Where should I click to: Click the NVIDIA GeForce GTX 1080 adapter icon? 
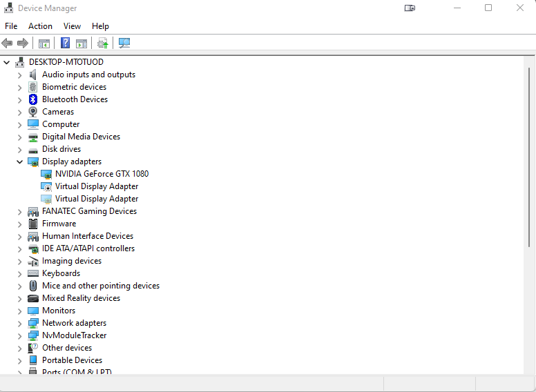(46, 174)
